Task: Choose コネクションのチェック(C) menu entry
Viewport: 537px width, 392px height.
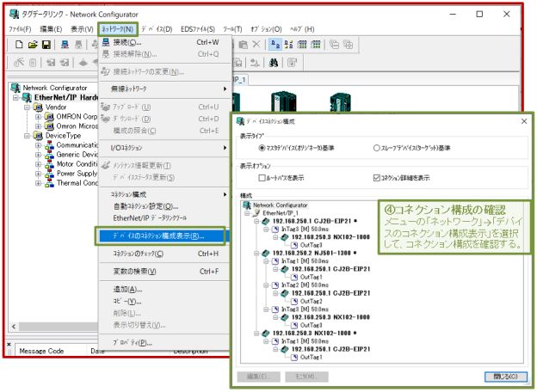Action: pos(164,254)
